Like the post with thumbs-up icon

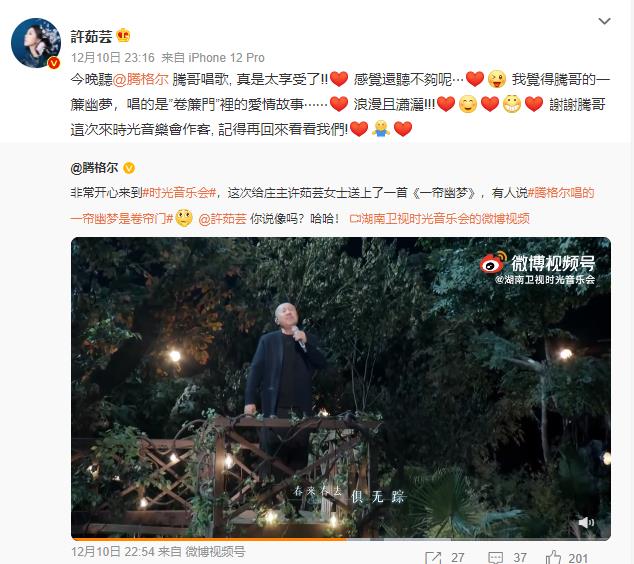(x=553, y=558)
